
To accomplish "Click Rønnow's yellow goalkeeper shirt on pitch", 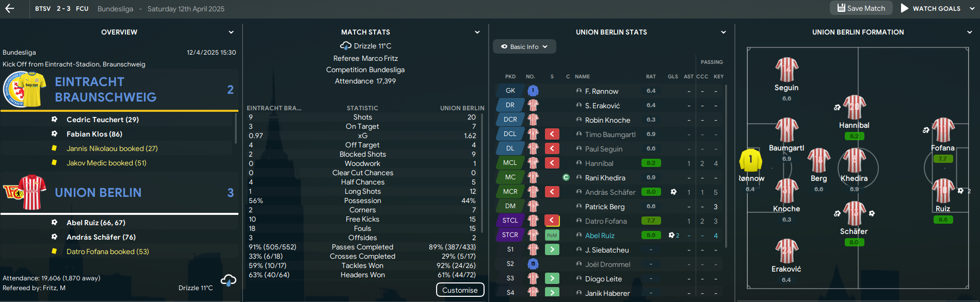I will 750,161.
